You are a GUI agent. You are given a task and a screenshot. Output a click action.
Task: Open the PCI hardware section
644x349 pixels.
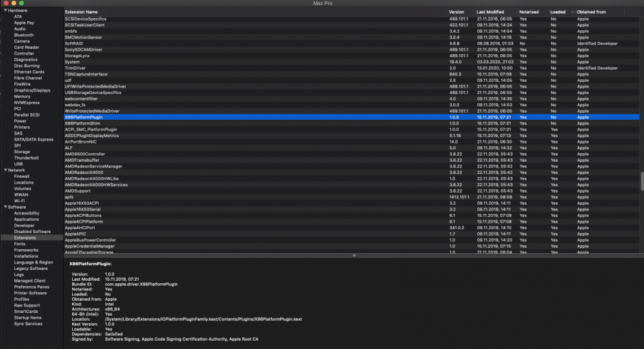coord(17,109)
